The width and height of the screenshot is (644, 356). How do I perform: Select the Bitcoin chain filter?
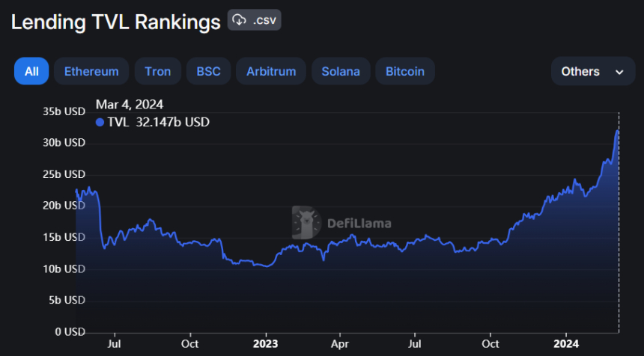click(x=405, y=72)
